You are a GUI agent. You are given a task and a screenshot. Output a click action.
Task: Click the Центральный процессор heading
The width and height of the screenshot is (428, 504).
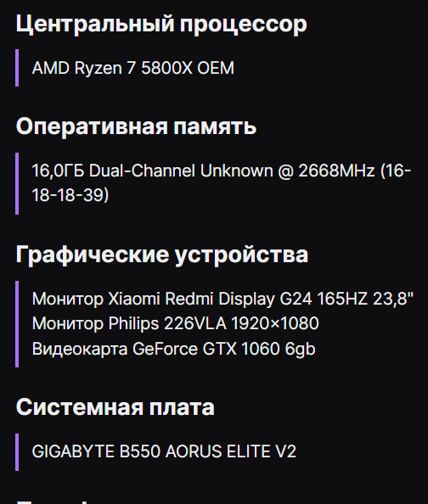[x=161, y=24]
